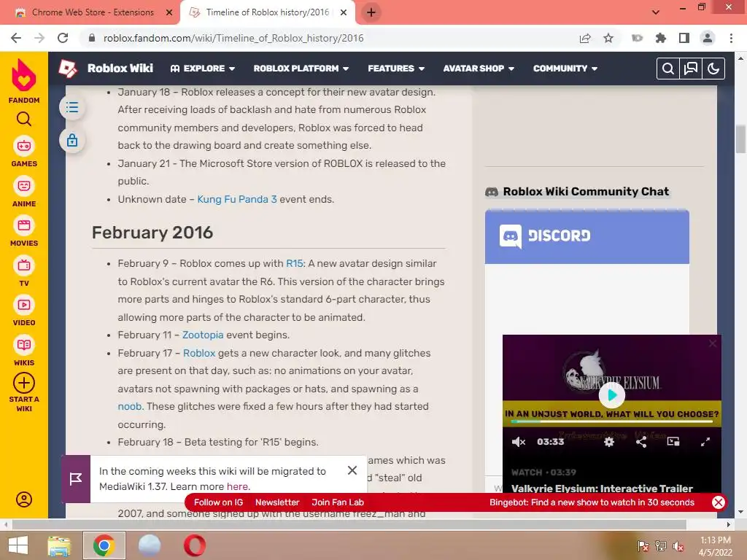Screen dimensions: 747x560
Task: Open the video settings gear
Action: click(x=609, y=442)
